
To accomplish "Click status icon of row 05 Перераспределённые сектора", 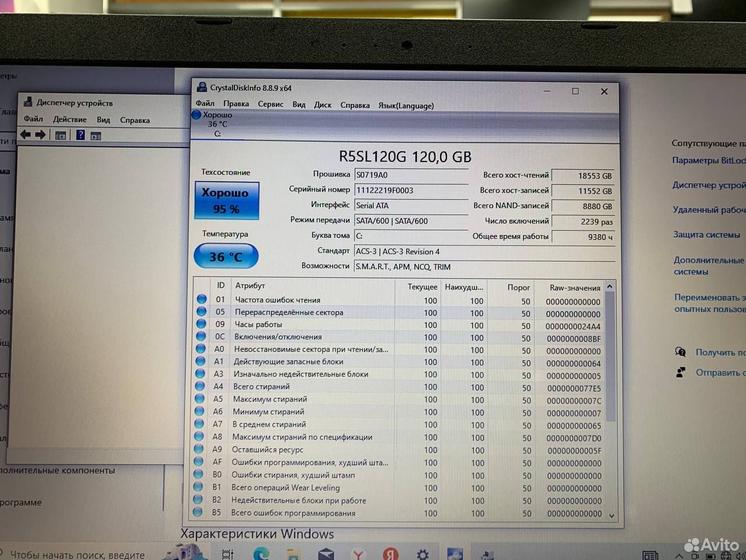I will coord(201,311).
